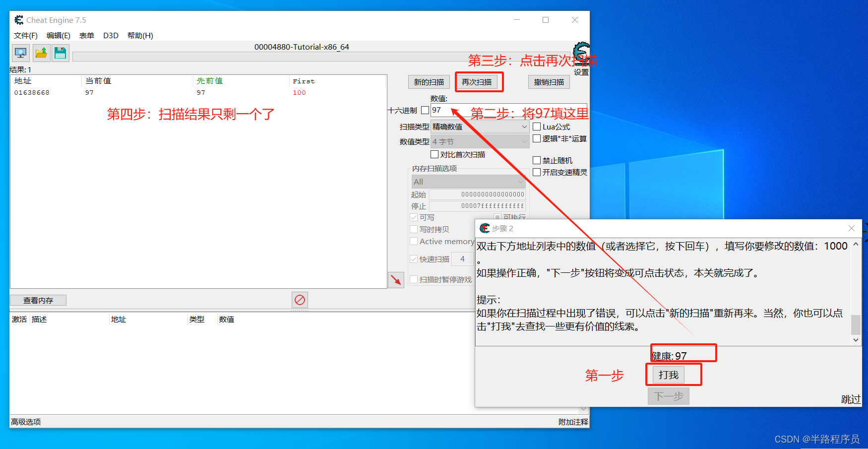The width and height of the screenshot is (868, 449).
Task: Toggle the 十六进制 checkbox
Action: 425,110
